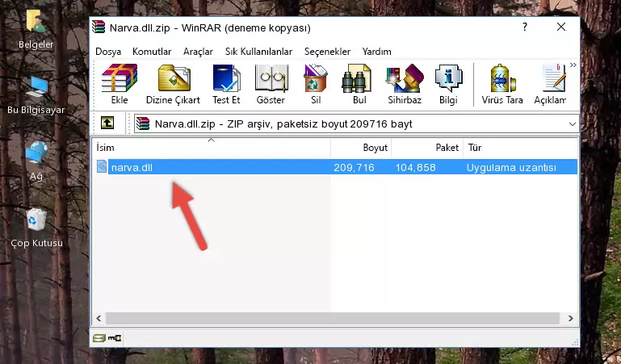Image resolution: width=621 pixels, height=364 pixels.
Task: Select Bu Bilgisayar desktop icon
Action: (36, 96)
